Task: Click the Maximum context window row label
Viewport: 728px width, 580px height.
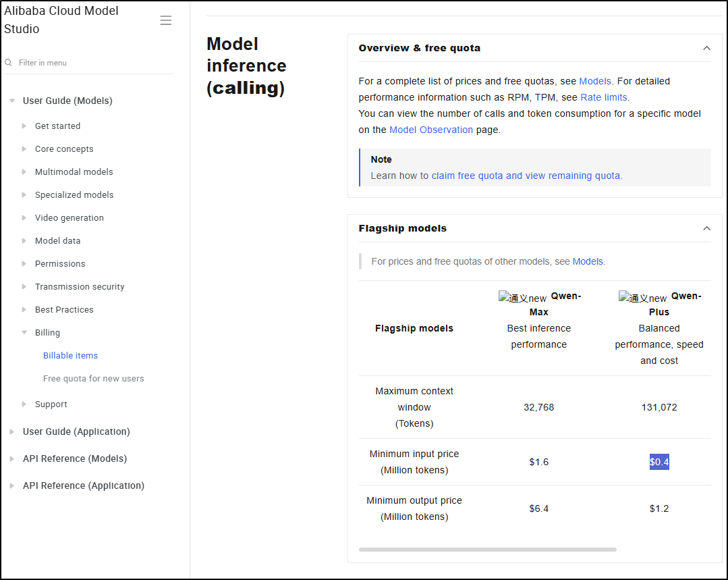Action: 414,408
